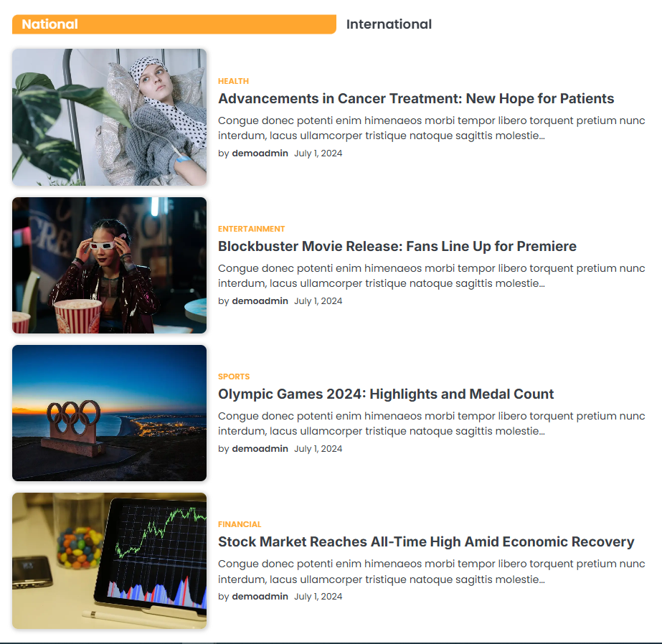Open 'Stock Market Reaches All-Time High' headline
This screenshot has width=662, height=644.
[426, 541]
